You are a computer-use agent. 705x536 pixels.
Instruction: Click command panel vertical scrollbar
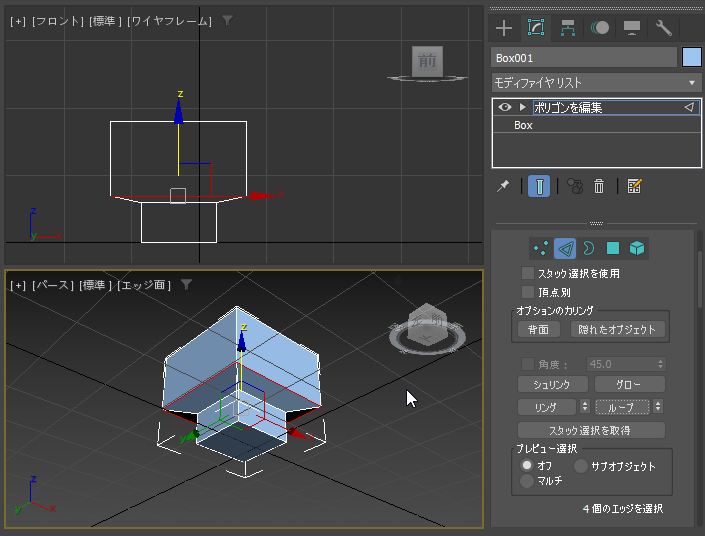click(x=701, y=279)
